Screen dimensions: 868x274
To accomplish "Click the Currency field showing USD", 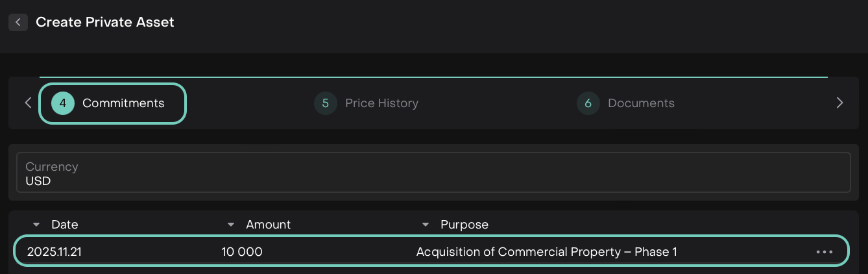I will pyautogui.click(x=433, y=173).
